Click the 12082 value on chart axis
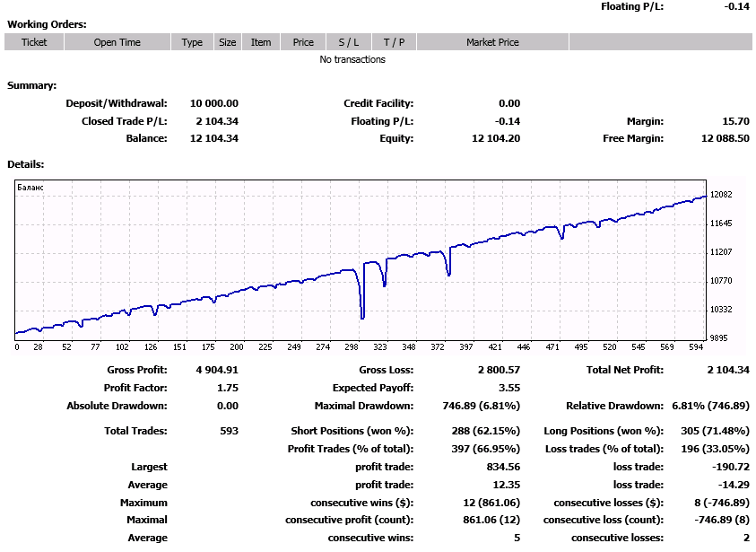 coord(722,195)
